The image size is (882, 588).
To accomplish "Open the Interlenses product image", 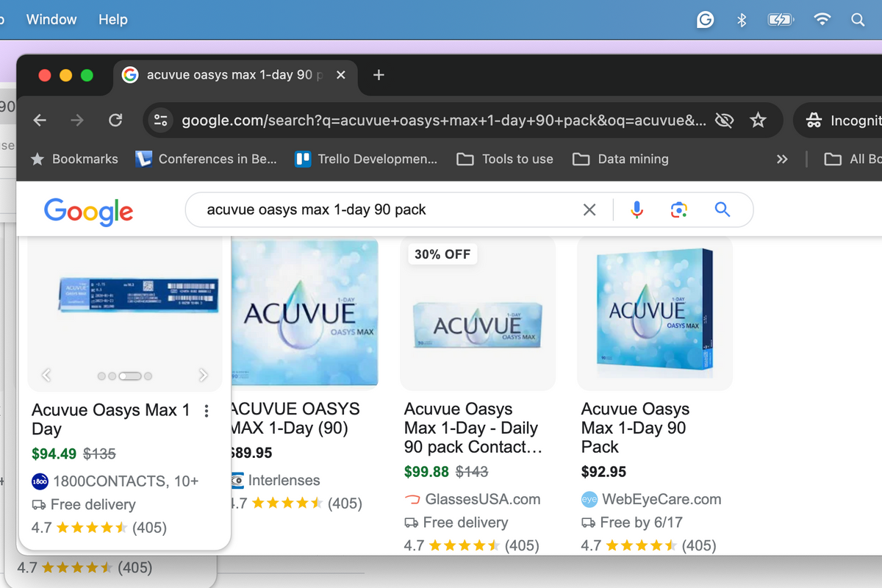I will [x=305, y=312].
